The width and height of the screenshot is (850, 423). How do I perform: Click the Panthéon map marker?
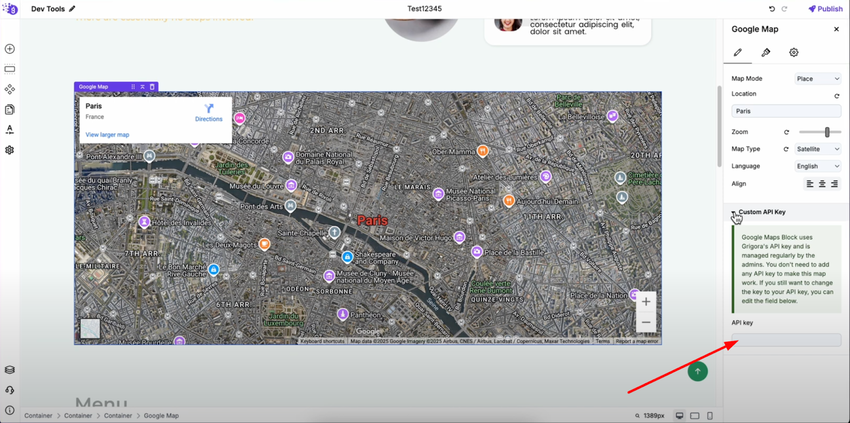point(342,315)
